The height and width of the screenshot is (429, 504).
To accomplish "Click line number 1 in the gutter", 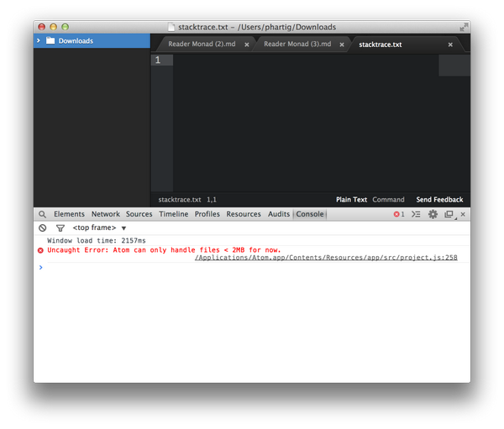I will point(158,60).
